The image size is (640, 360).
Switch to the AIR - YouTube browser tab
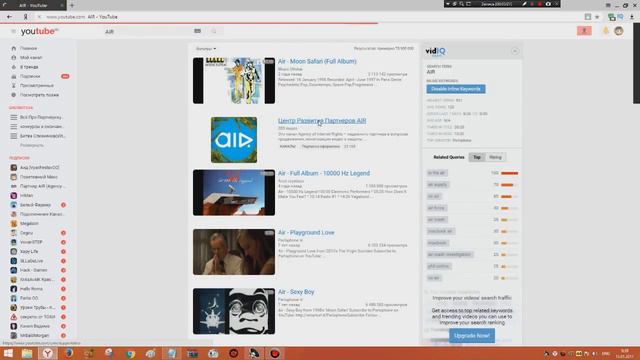[x=33, y=5]
